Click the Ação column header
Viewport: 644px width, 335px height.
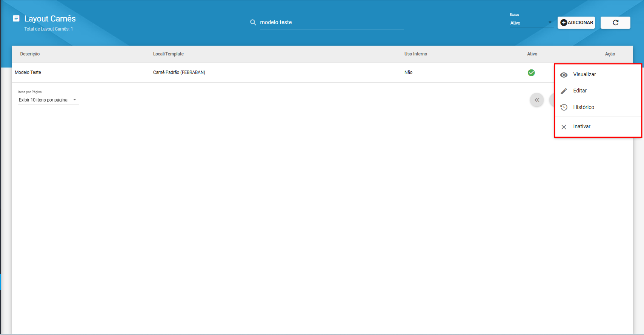[x=610, y=54]
